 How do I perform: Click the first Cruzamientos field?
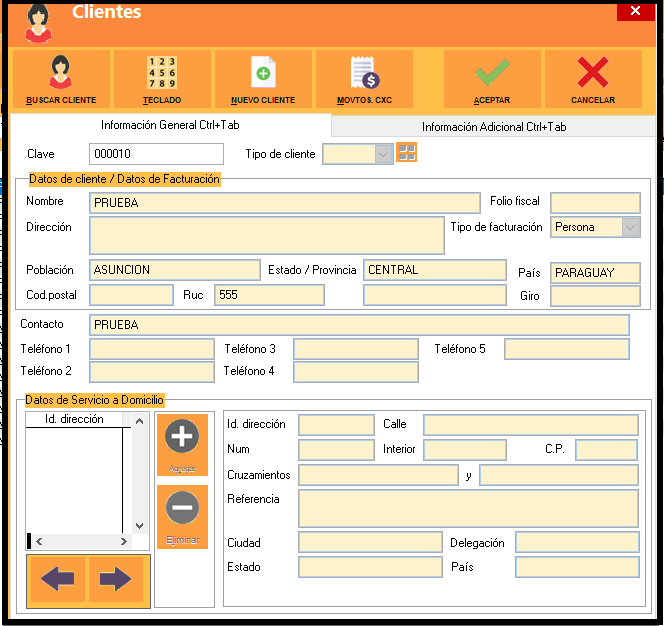coord(378,475)
